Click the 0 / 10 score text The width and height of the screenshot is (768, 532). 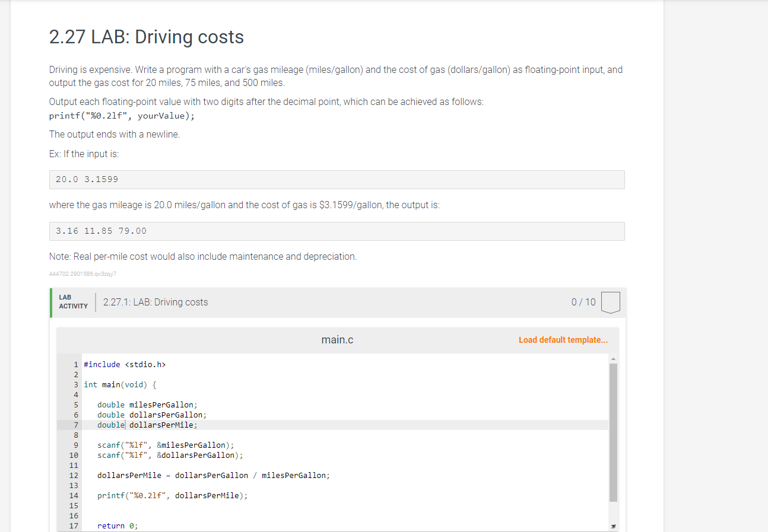point(583,302)
